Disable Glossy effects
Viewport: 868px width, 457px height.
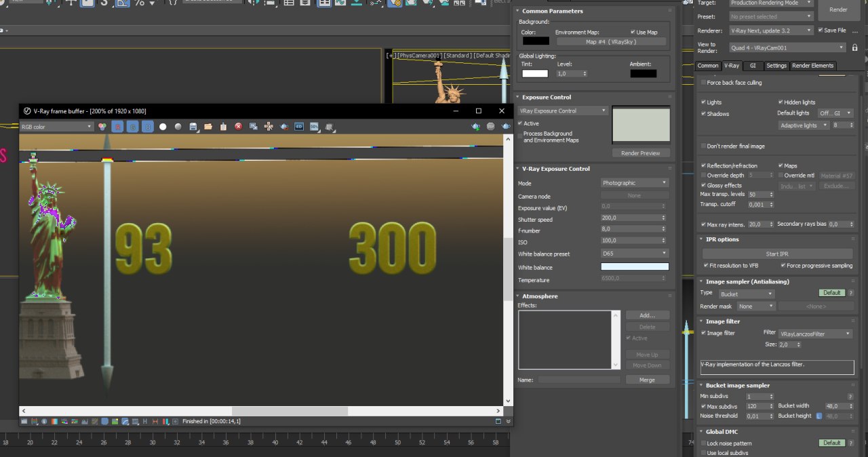pyautogui.click(x=703, y=185)
